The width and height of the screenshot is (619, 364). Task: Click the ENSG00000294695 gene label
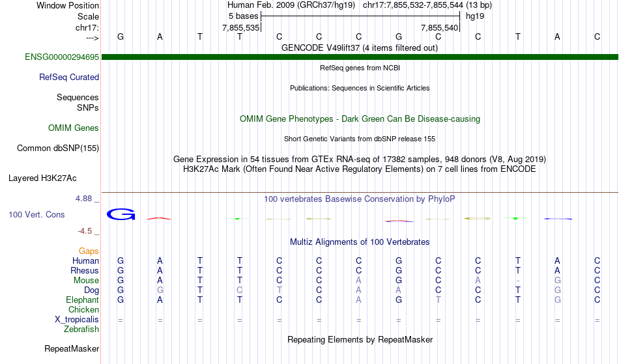(62, 57)
